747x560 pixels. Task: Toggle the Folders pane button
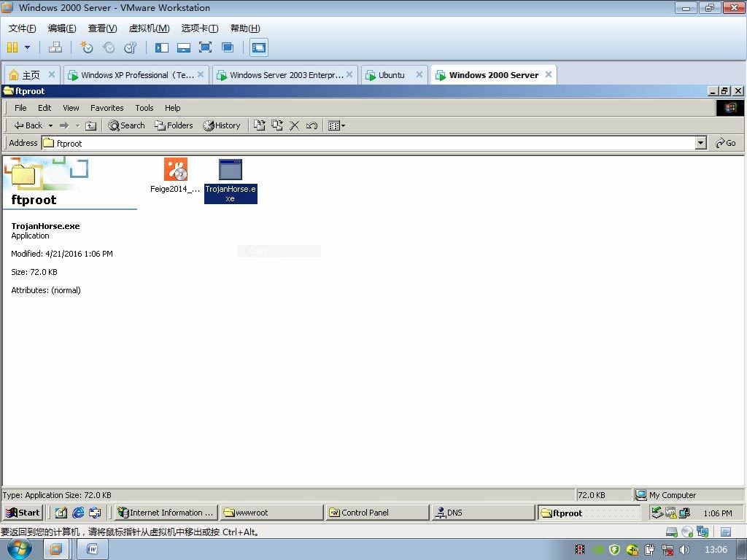(x=174, y=125)
